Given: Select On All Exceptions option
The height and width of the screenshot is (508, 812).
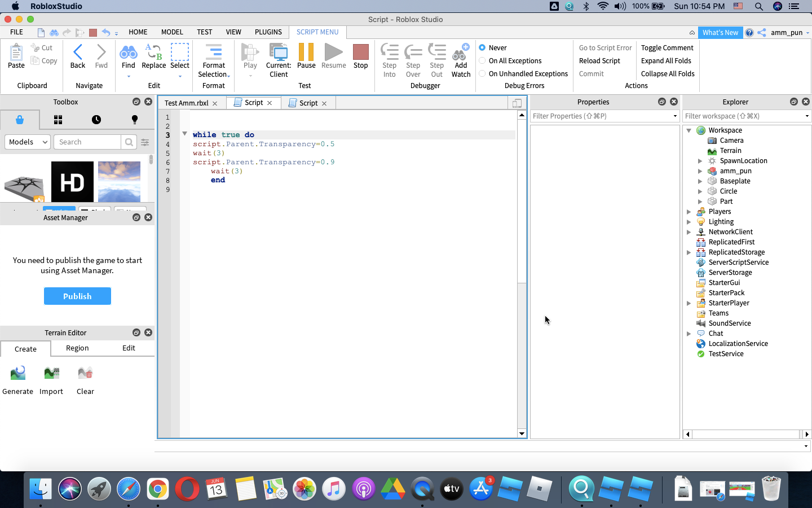Looking at the screenshot, I should point(482,60).
